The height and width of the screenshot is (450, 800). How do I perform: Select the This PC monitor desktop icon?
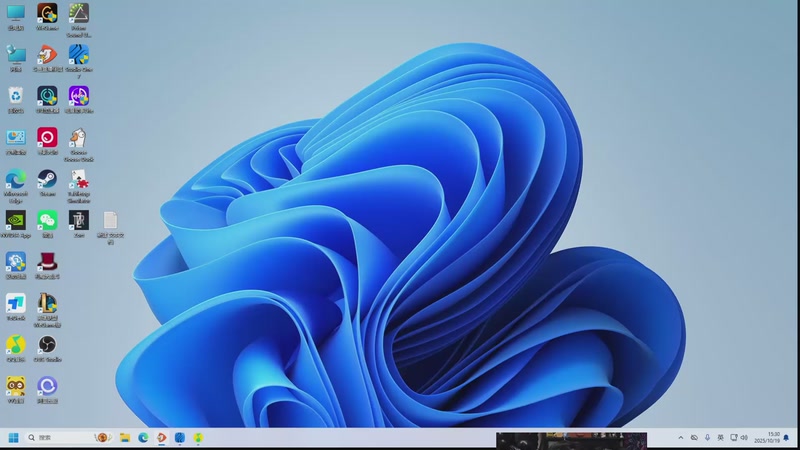coord(16,14)
